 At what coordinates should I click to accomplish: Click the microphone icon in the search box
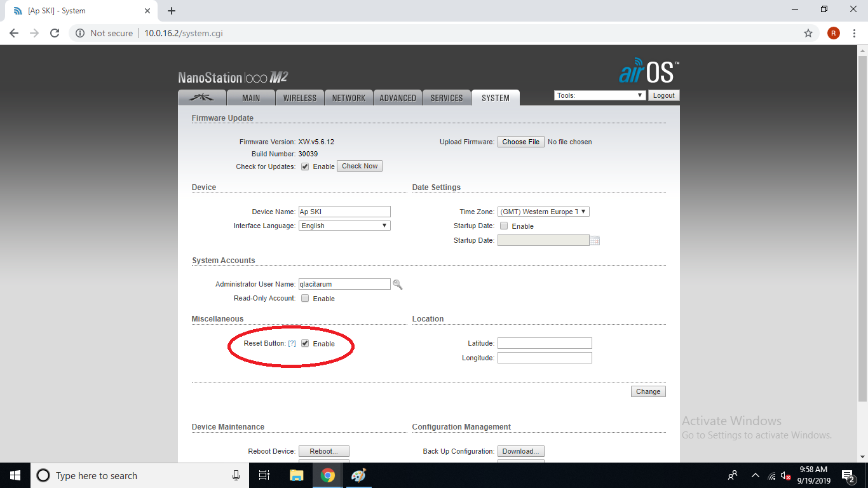click(x=236, y=475)
